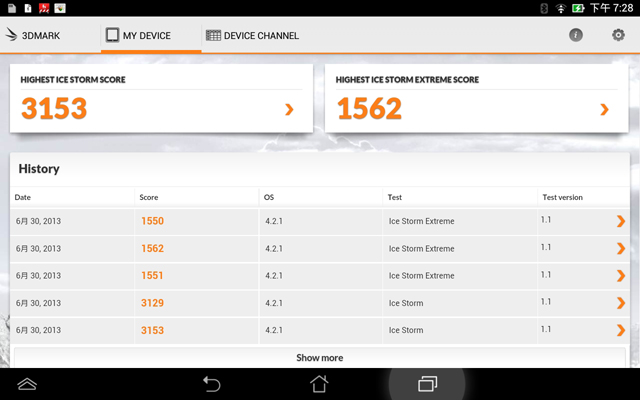Viewport: 640px width, 400px height.
Task: Click the Score column header
Action: (149, 197)
